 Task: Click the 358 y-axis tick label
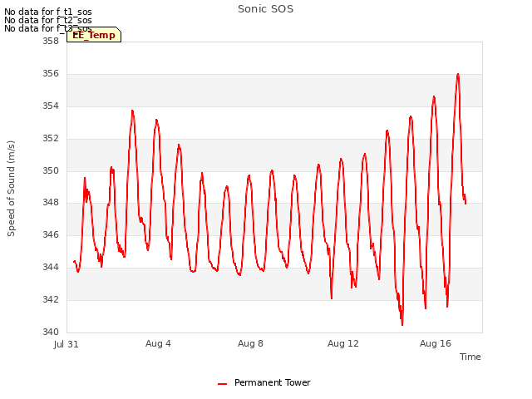51,41
